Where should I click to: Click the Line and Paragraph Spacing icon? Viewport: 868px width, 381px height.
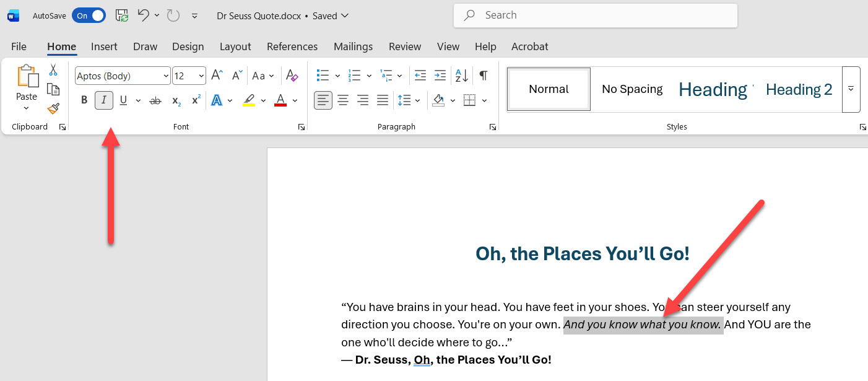click(x=404, y=100)
